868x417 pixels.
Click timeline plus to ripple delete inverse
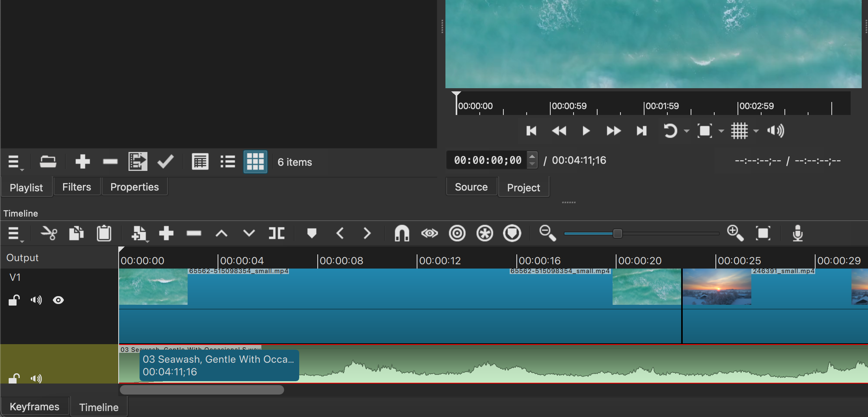(x=166, y=233)
